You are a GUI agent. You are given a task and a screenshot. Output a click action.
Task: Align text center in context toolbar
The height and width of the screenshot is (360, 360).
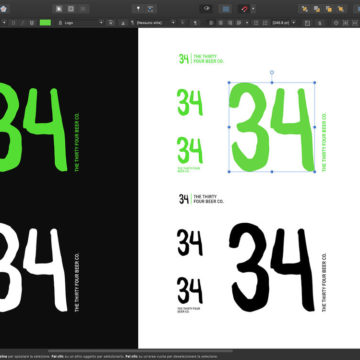coord(220,23)
